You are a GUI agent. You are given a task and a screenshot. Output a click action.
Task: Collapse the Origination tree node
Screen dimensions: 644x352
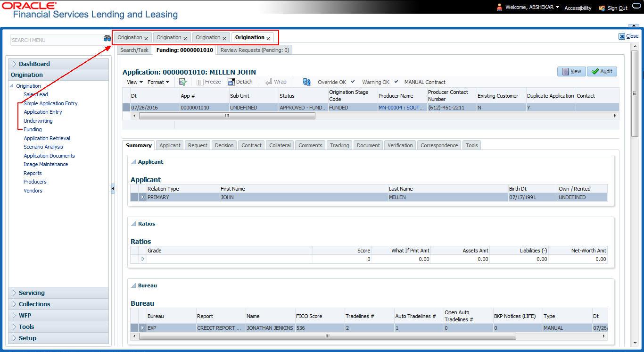click(12, 86)
